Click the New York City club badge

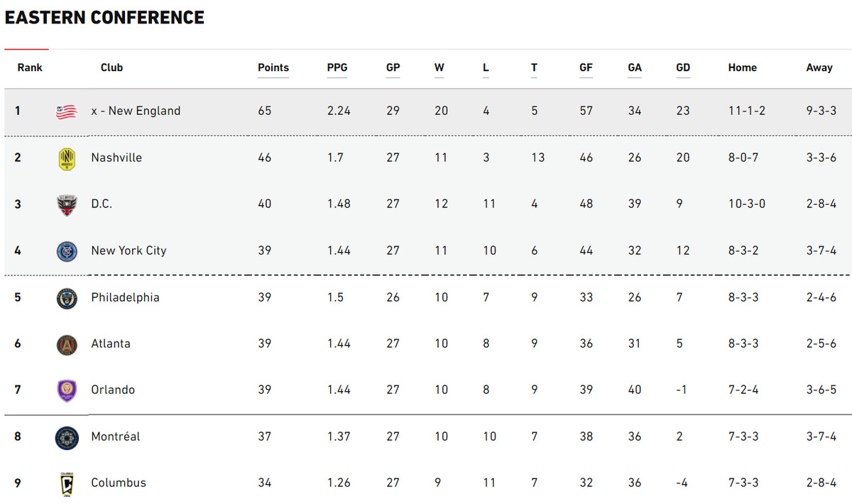[x=66, y=251]
